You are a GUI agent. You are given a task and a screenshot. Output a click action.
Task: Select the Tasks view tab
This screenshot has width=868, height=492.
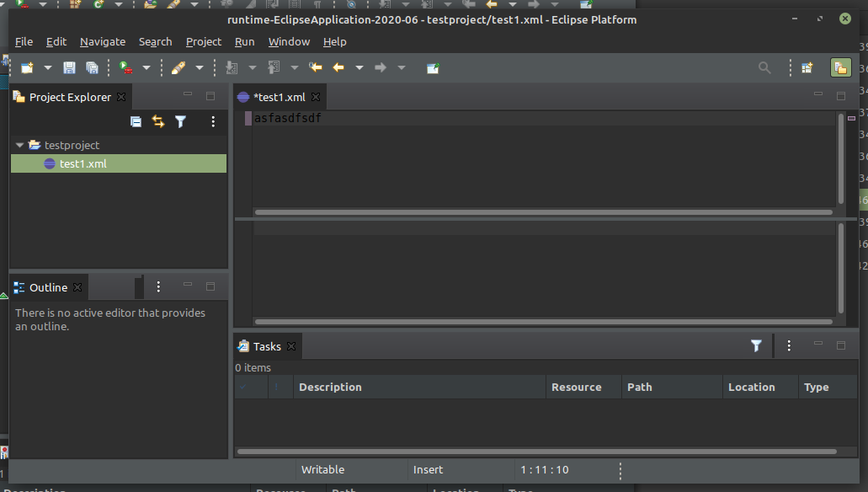pos(267,346)
